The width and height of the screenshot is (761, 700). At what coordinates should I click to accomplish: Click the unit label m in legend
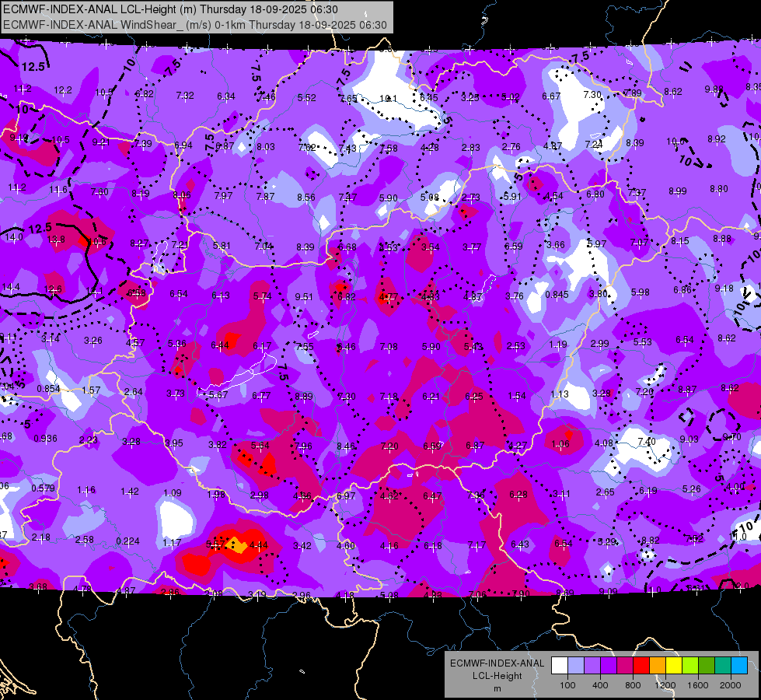click(497, 689)
